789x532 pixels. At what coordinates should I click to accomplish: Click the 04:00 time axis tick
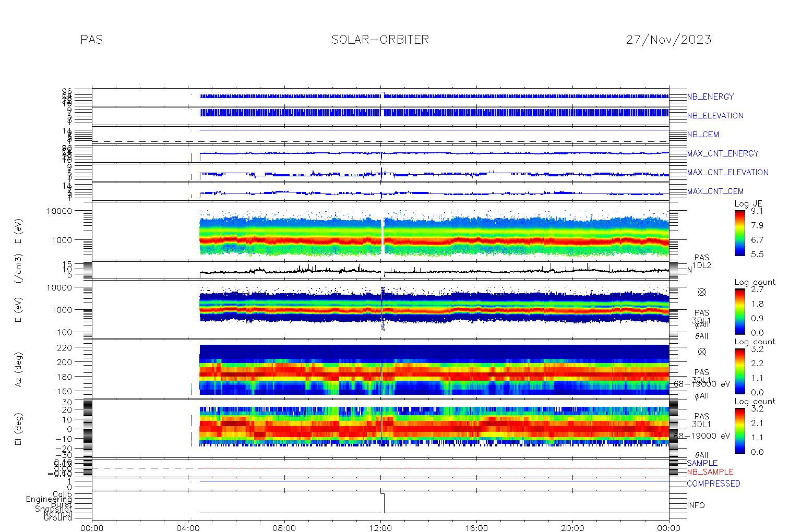(x=188, y=528)
